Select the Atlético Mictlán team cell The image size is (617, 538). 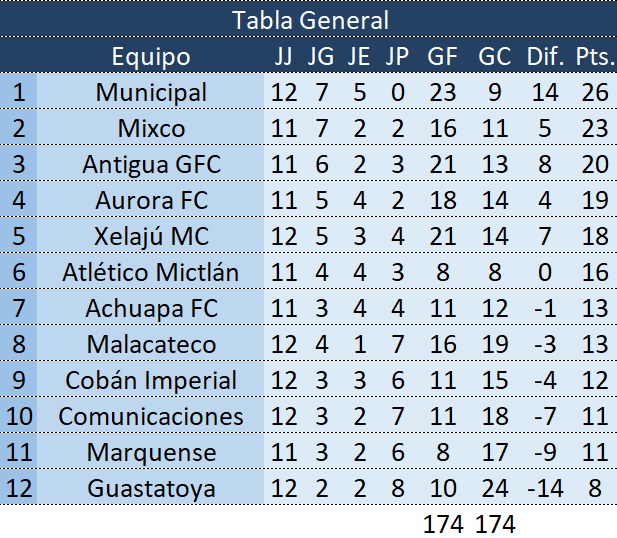point(151,272)
